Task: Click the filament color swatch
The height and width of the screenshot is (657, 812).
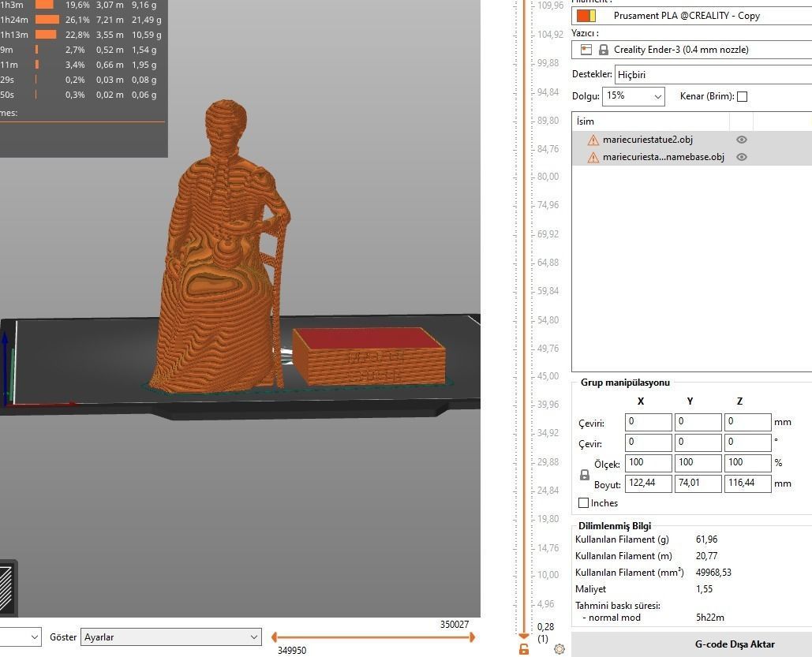Action: click(x=586, y=16)
